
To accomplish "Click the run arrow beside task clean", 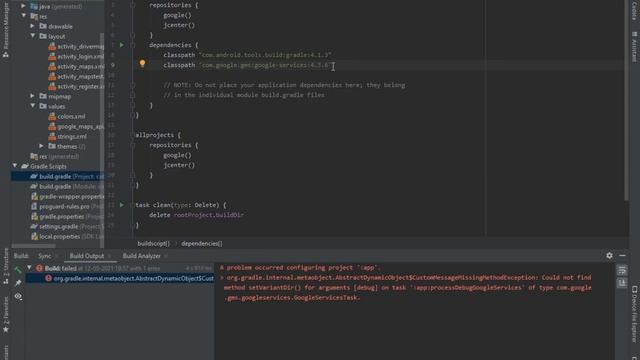I will (x=122, y=205).
